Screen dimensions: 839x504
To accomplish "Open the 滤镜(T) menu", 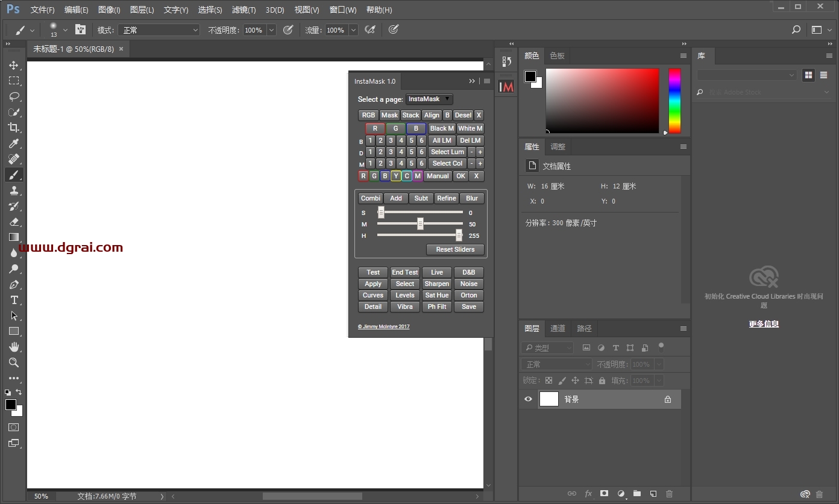I will click(244, 10).
